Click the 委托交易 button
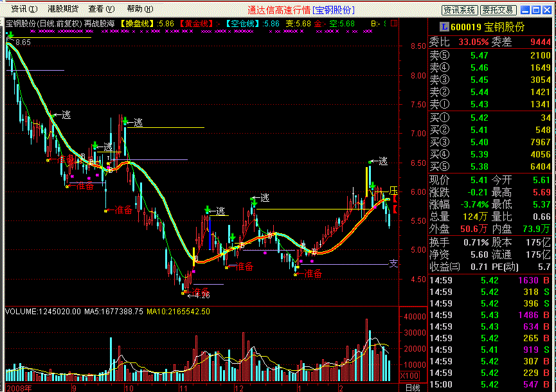556x392 pixels. pyautogui.click(x=498, y=10)
